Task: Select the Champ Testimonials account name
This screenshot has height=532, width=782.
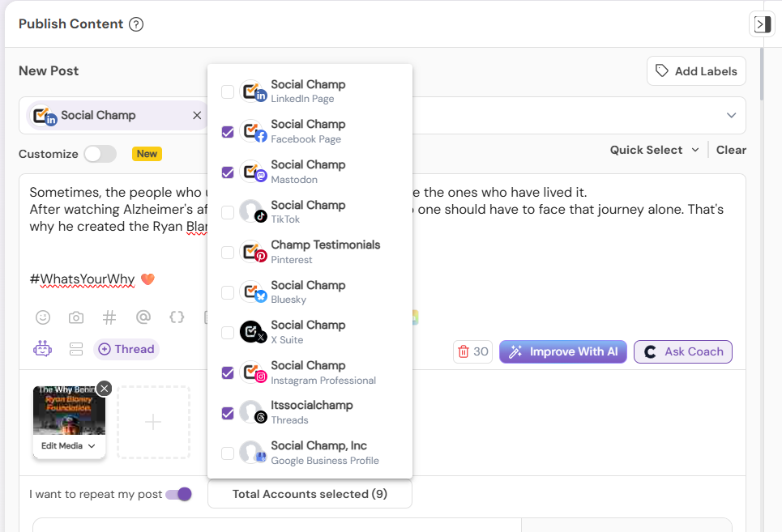Action: pos(325,245)
